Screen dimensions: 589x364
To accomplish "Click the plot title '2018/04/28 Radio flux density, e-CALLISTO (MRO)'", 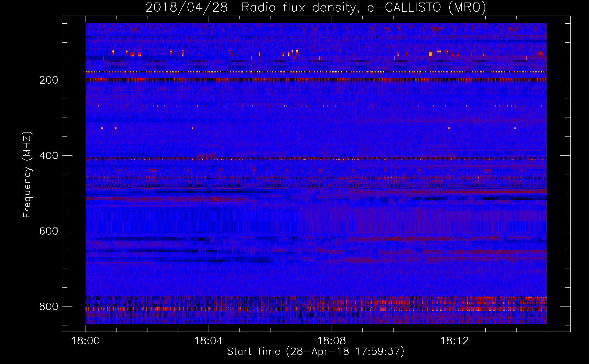I will tap(316, 8).
